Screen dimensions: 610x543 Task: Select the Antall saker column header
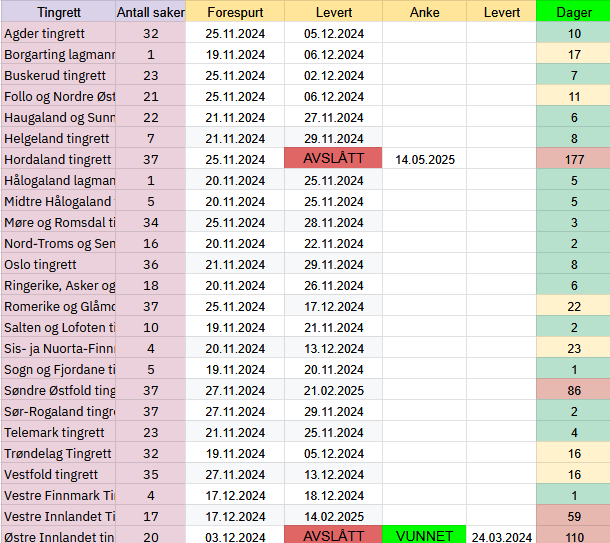[151, 12]
